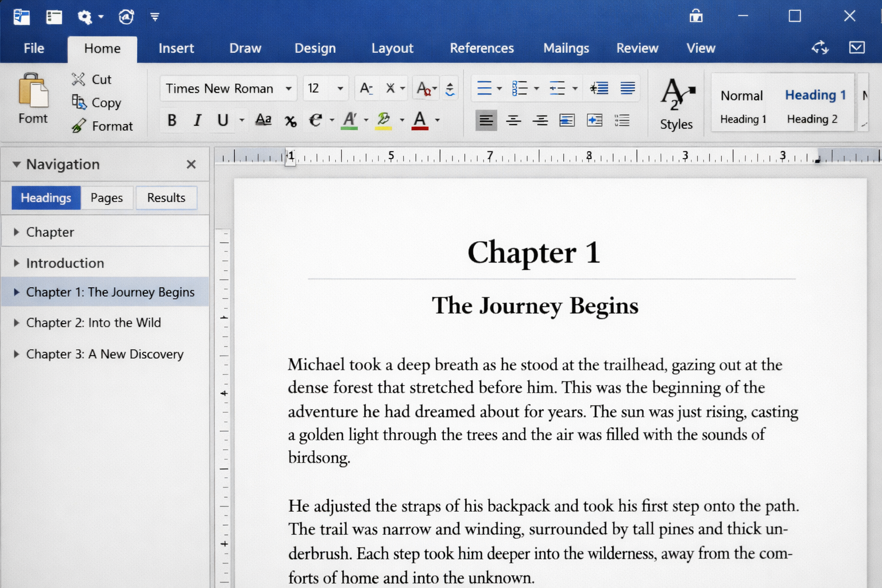The height and width of the screenshot is (588, 882).
Task: Open the highlight color dropdown arrow
Action: coord(402,120)
